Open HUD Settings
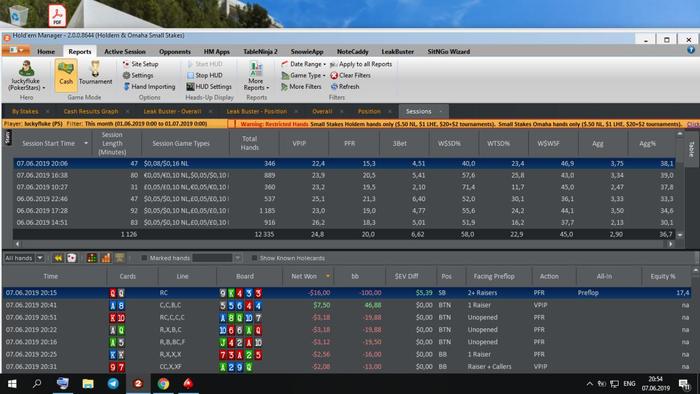This screenshot has height=394, width=700. (209, 87)
